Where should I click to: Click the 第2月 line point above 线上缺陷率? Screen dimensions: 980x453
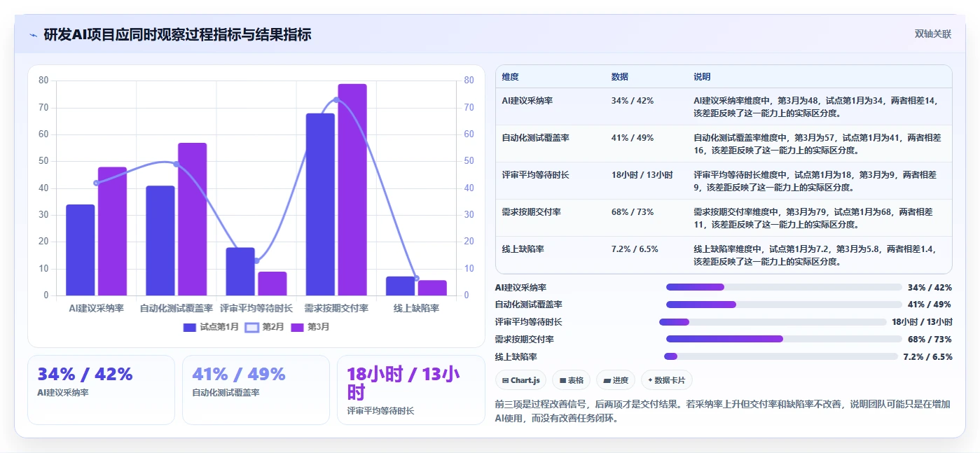416,278
